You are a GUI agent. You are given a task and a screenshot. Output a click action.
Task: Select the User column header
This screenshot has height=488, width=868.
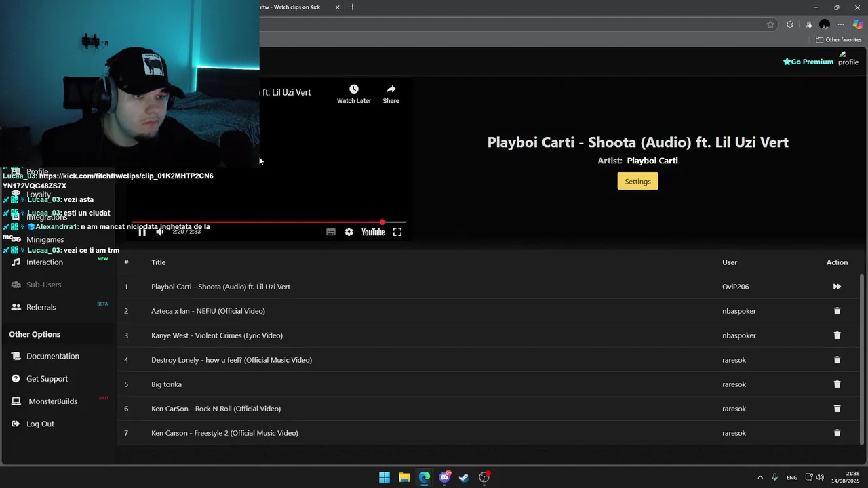point(730,262)
